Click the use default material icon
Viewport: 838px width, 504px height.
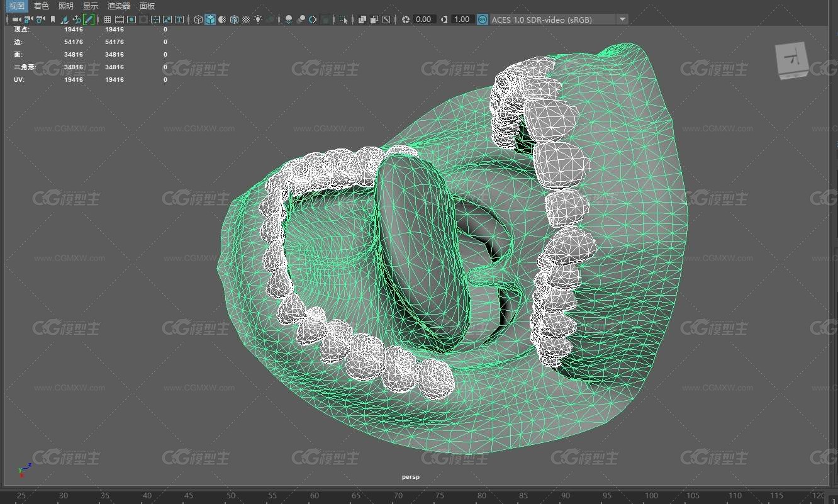(222, 20)
